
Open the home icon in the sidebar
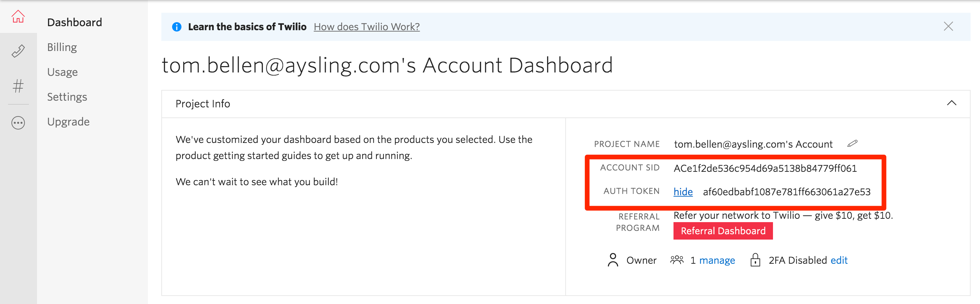click(x=18, y=16)
